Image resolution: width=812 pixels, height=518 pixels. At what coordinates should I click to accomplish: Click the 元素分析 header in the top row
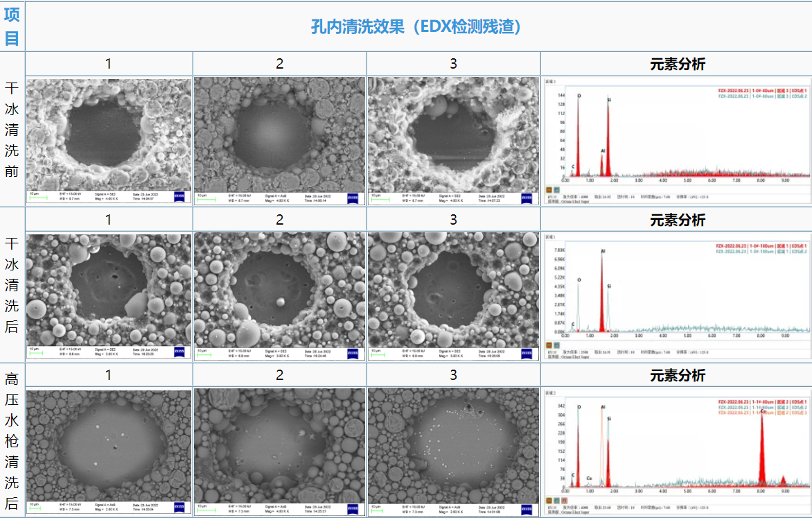coord(677,64)
